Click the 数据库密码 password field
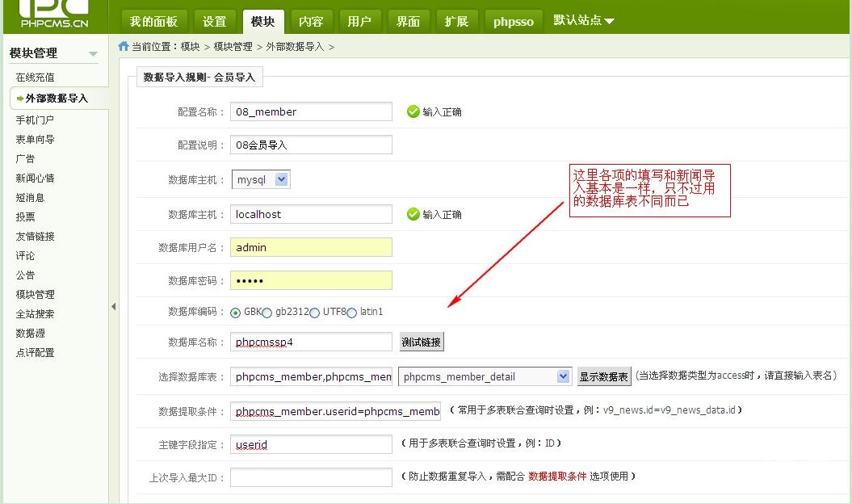 coord(311,280)
